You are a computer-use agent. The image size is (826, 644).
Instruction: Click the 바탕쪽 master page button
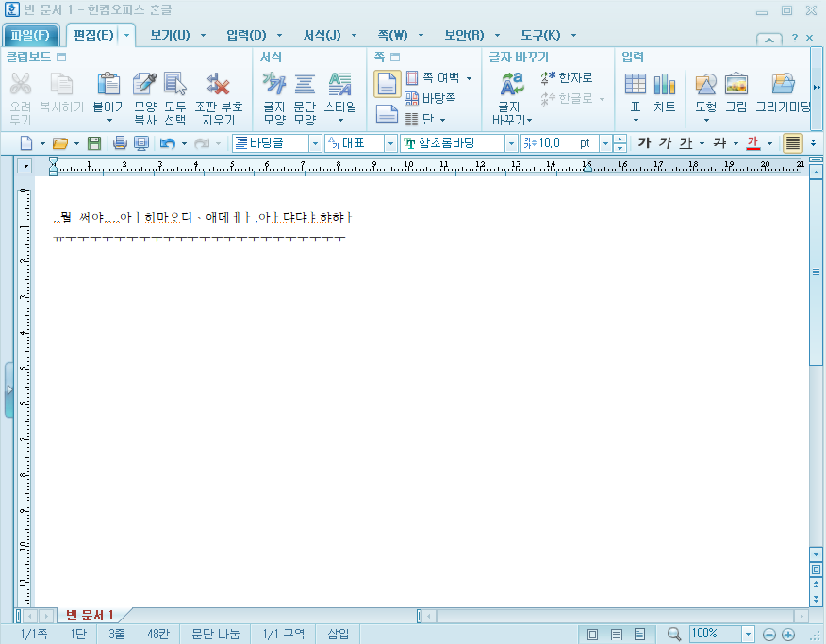(x=430, y=98)
